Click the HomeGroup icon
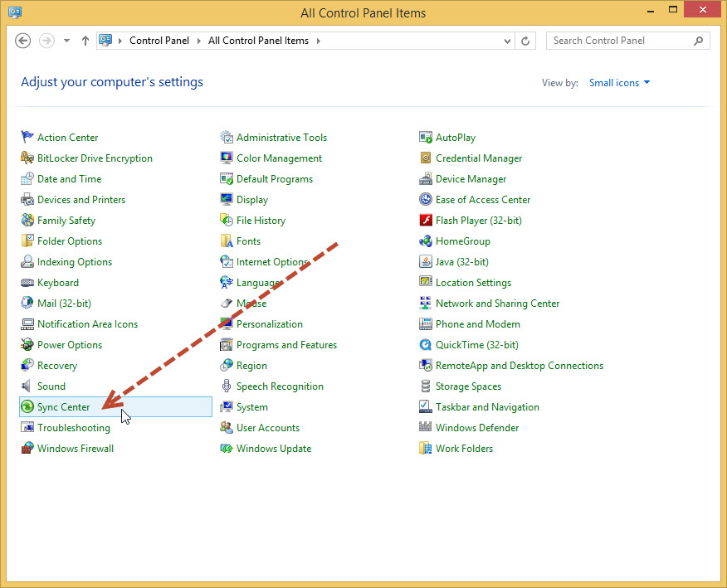The width and height of the screenshot is (727, 588). pos(426,241)
